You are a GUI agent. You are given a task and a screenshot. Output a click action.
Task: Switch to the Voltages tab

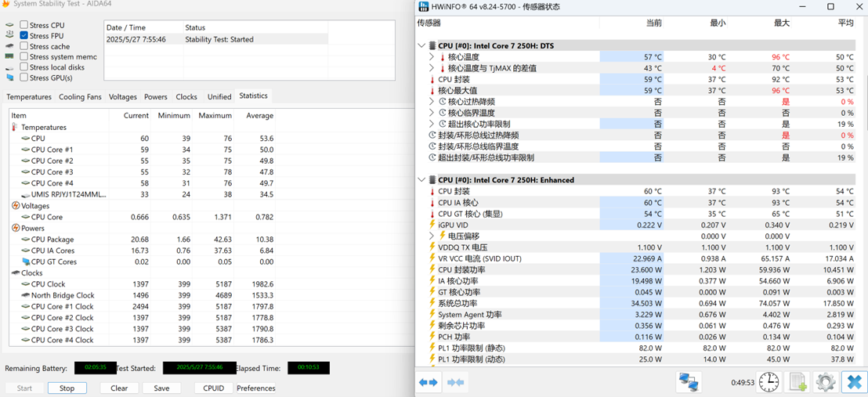[x=123, y=96]
